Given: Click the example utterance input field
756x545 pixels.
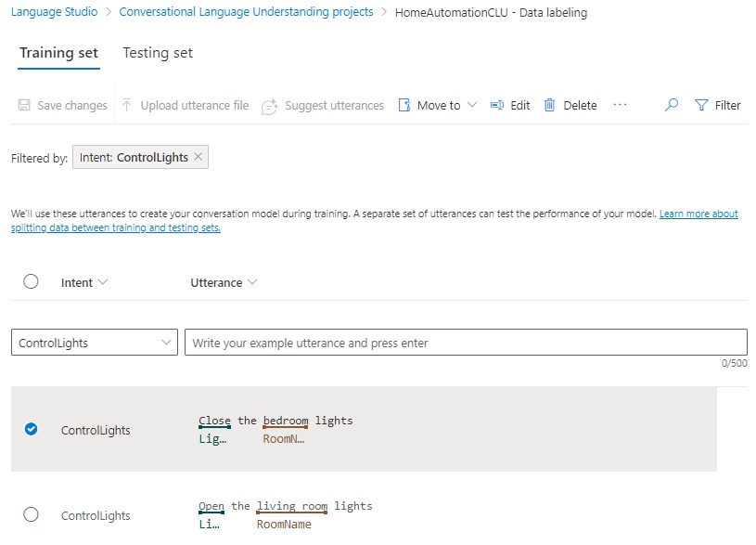Looking at the screenshot, I should coord(466,343).
